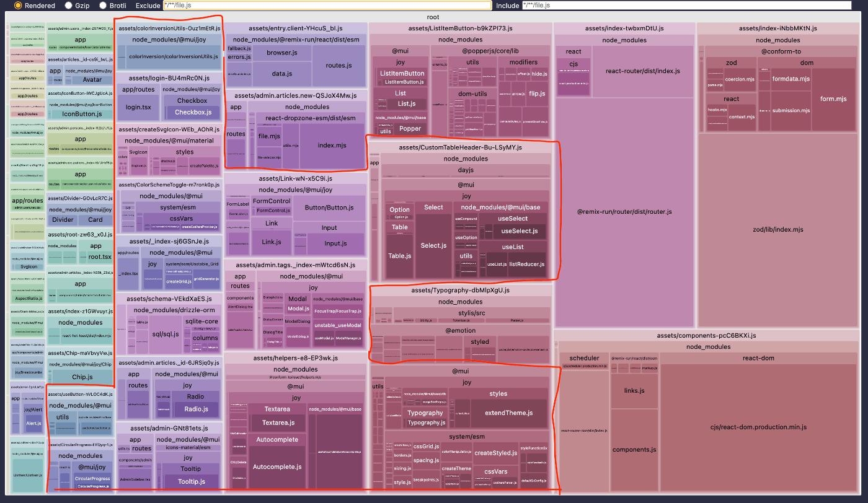Screen dimensions: 868x503
Task: Select the useSelect.js module
Action: tap(520, 231)
